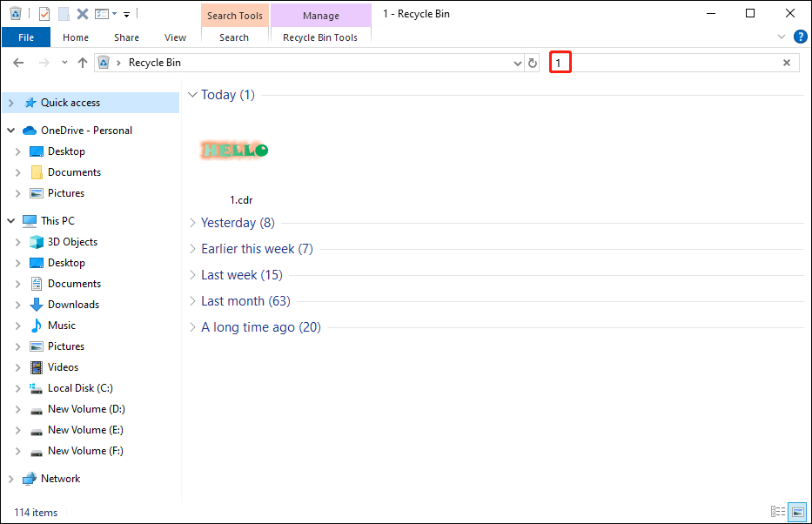
Task: Open the Recycle Bin Tools tab
Action: pos(320,37)
